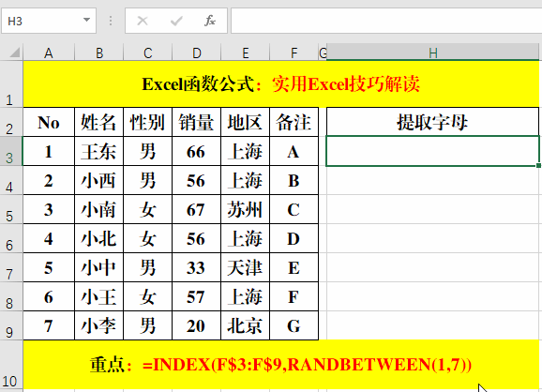This screenshot has height=392, width=542.
Task: Click the name cell '小南'
Action: pos(99,209)
